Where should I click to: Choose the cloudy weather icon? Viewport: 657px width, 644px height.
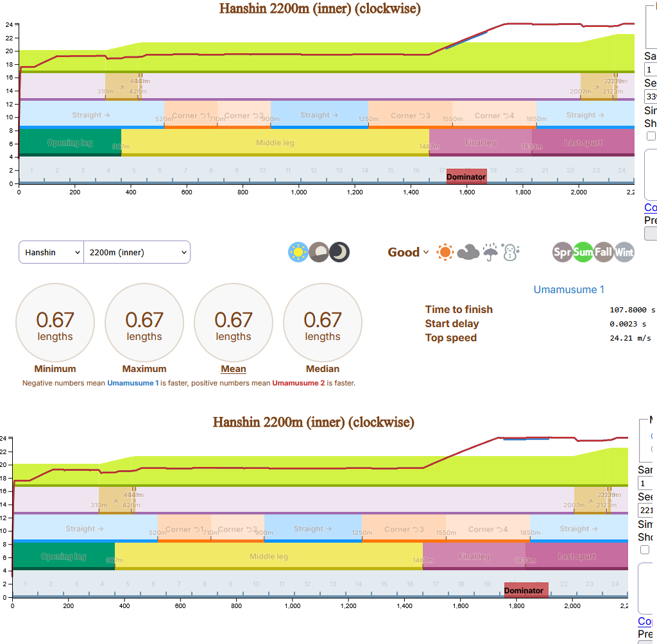(468, 252)
